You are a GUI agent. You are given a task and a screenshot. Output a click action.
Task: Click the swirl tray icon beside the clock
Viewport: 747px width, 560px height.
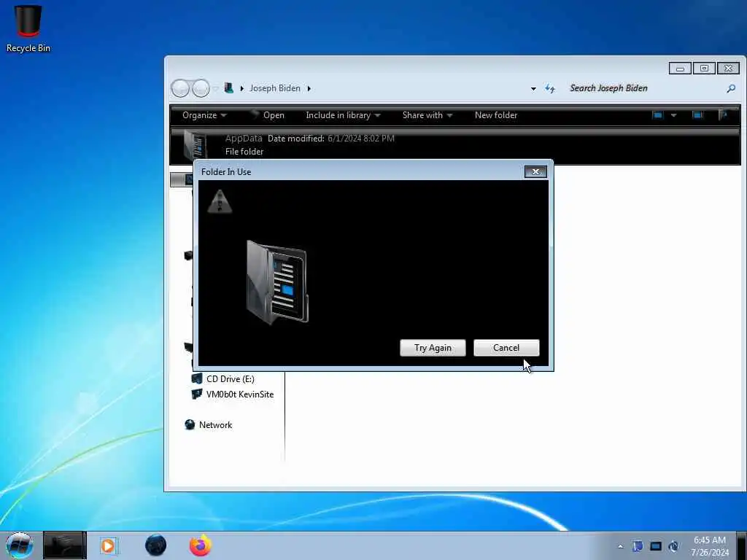click(673, 546)
